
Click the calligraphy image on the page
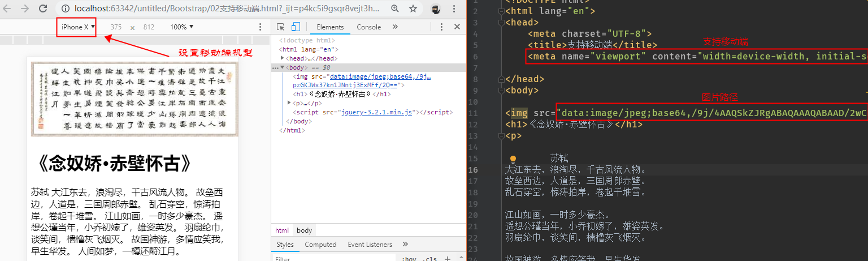tap(134, 99)
